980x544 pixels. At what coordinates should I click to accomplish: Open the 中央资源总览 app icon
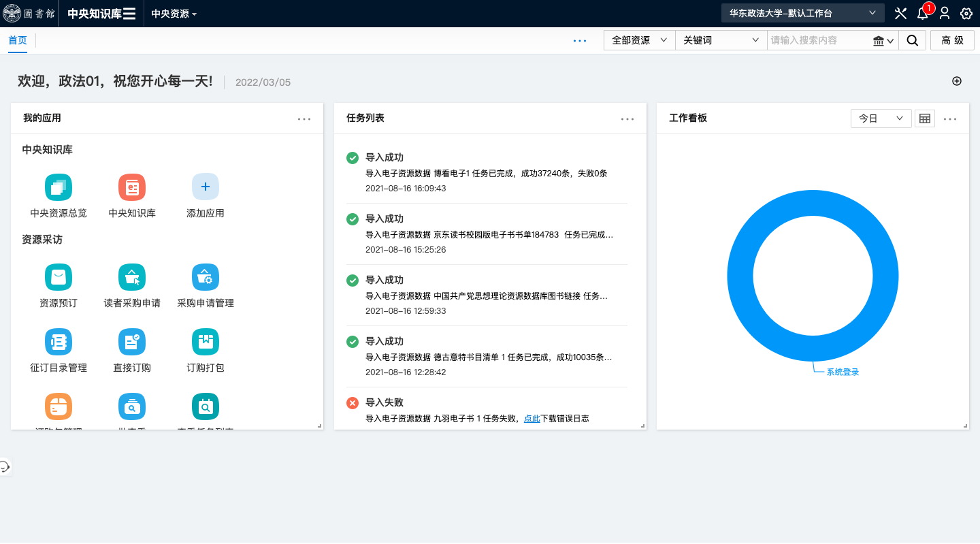click(59, 187)
